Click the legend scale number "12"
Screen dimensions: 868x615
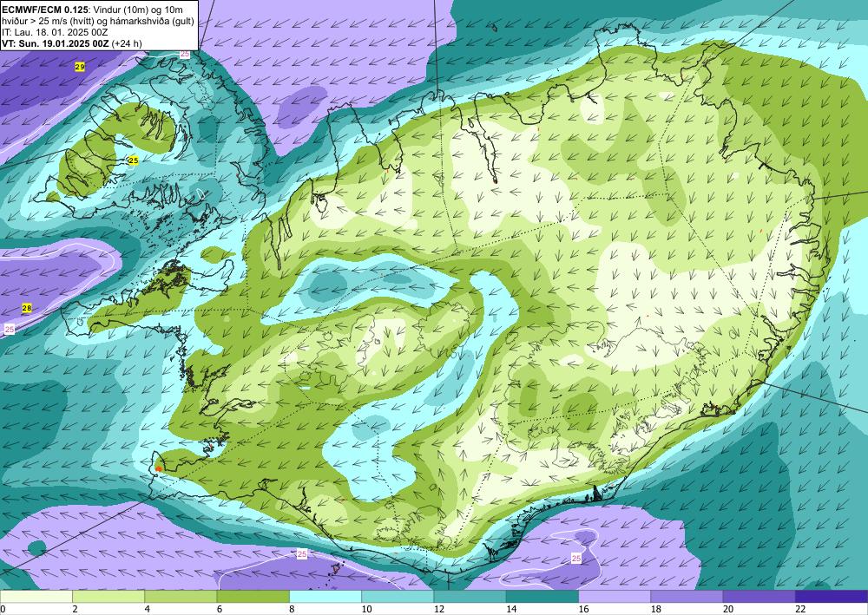(439, 610)
